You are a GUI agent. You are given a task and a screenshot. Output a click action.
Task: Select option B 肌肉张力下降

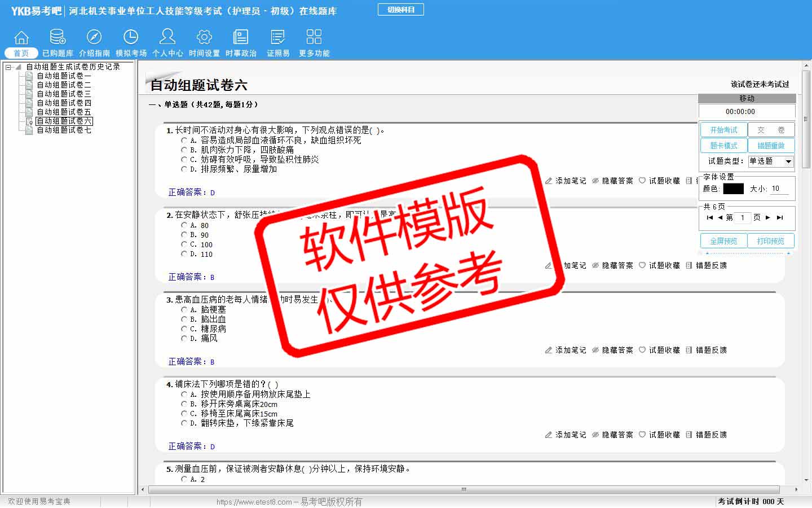(x=184, y=150)
